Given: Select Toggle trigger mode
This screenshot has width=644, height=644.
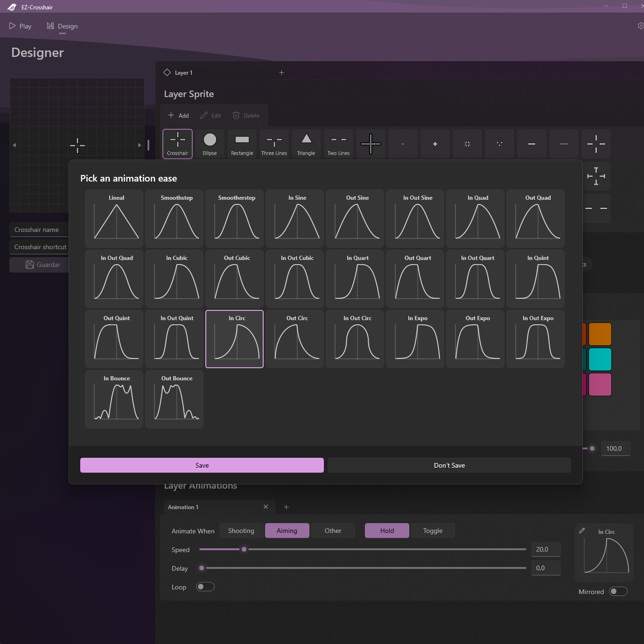Looking at the screenshot, I should pos(433,531).
